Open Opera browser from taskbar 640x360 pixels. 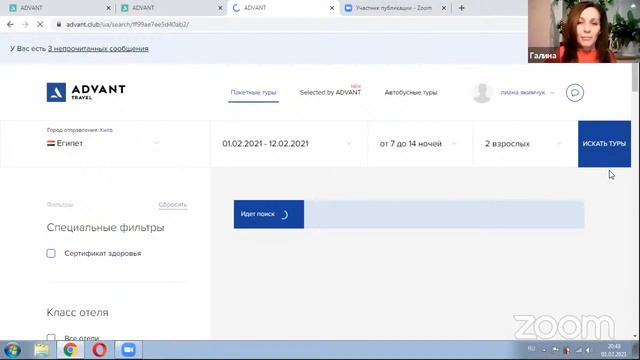[x=99, y=350]
